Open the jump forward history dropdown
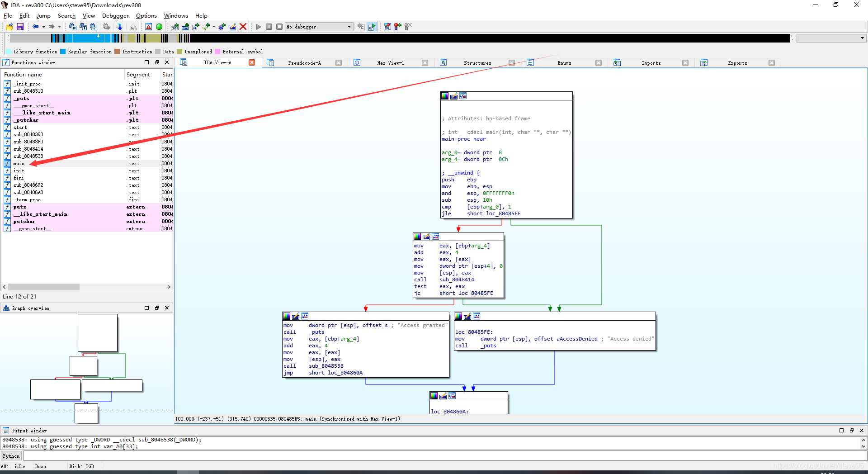 pyautogui.click(x=59, y=27)
